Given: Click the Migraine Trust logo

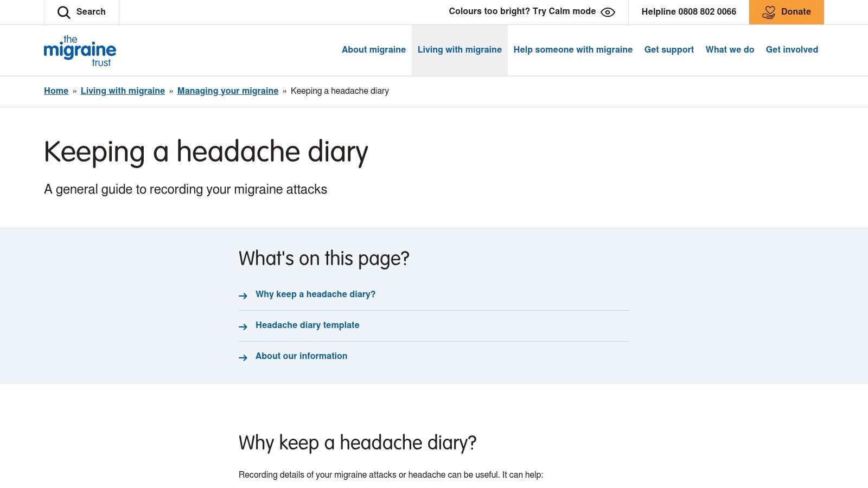Looking at the screenshot, I should pos(80,51).
